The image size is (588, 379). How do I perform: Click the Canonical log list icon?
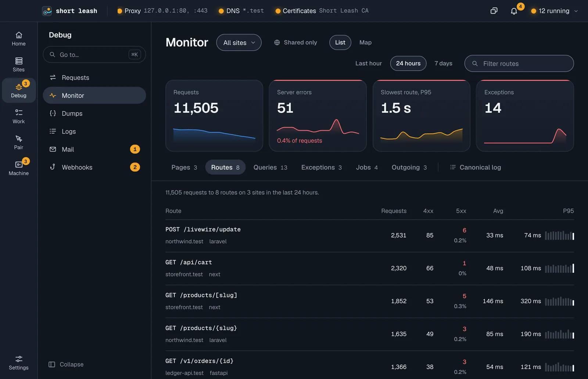(453, 167)
